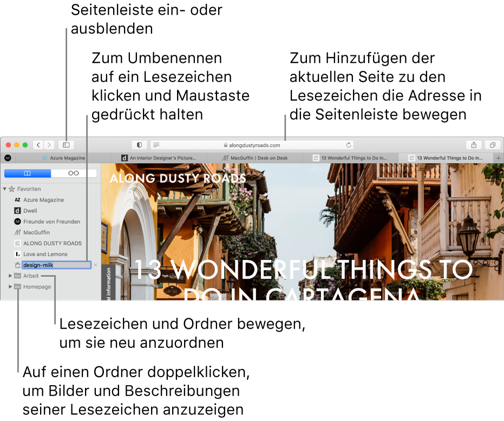Select the active last 13 Wonderful Things tab
This screenshot has height=421, width=504.
446,158
